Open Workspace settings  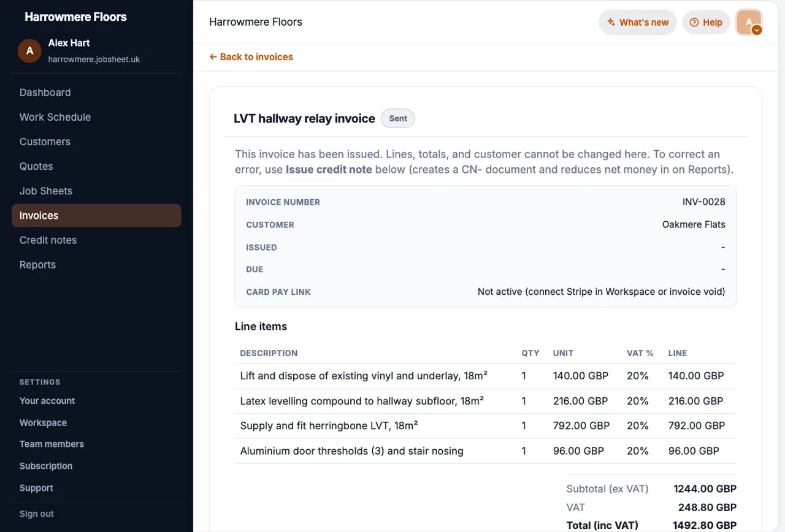[x=43, y=422]
